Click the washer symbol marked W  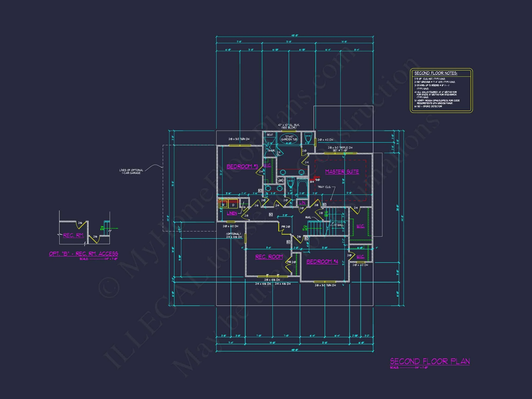pyautogui.click(x=223, y=205)
